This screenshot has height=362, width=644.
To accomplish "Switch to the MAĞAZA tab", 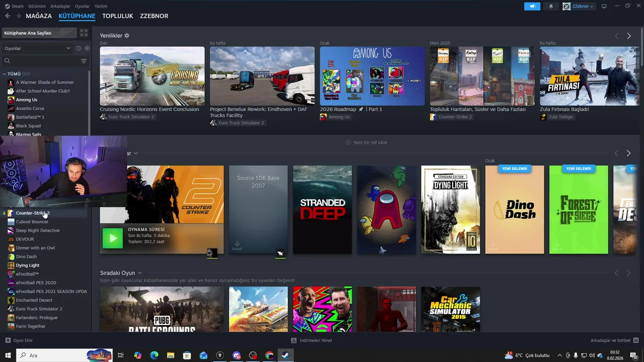I will tap(39, 16).
